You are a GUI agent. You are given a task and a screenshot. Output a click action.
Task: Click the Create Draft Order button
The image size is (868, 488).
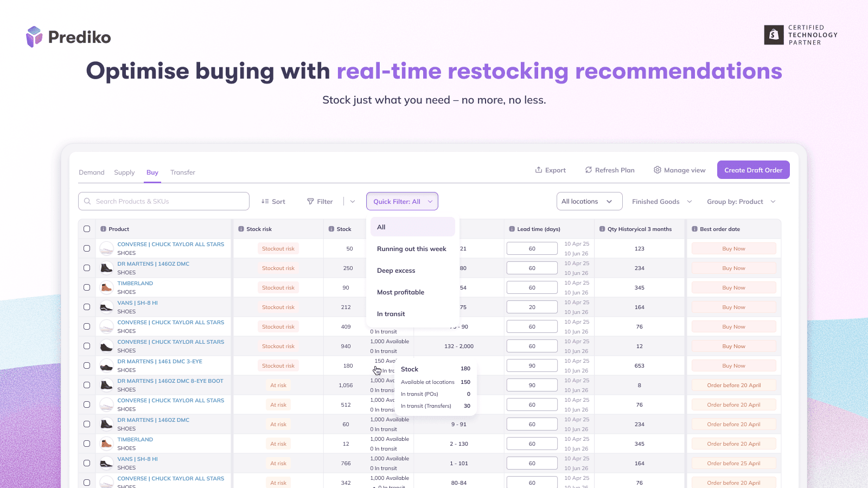coord(753,170)
